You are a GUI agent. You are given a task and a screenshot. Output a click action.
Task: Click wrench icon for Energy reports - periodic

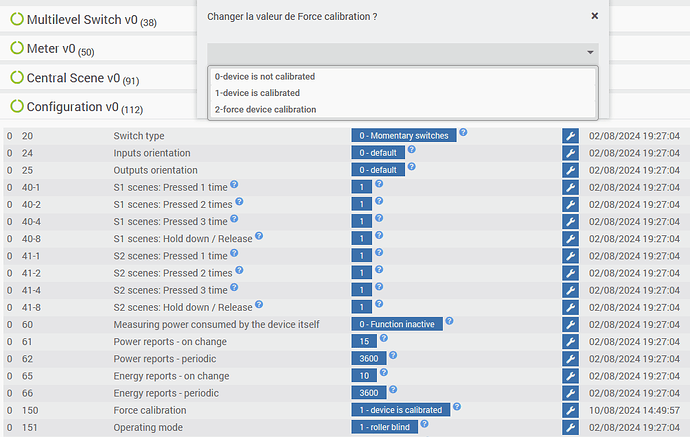click(570, 393)
